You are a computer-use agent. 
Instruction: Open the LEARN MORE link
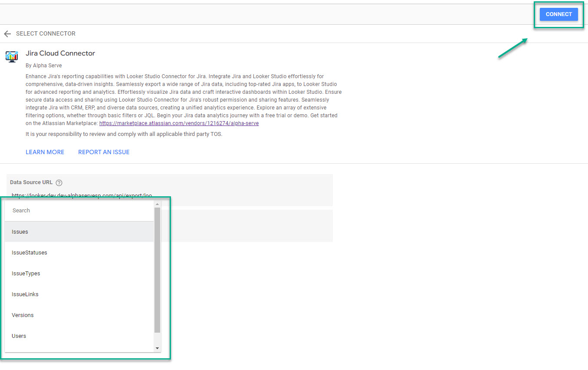click(45, 152)
